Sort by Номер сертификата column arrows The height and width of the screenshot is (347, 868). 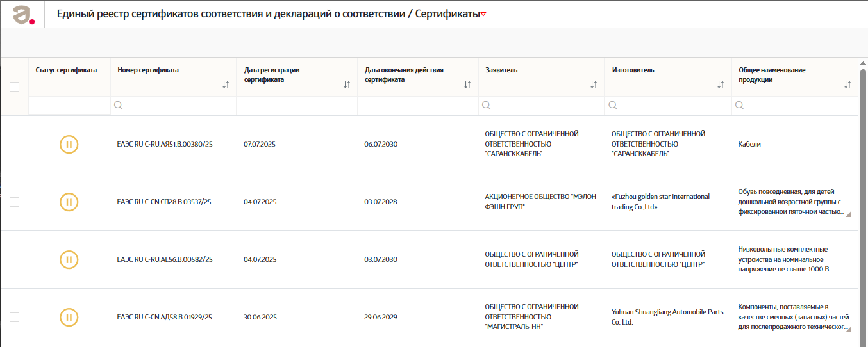coord(226,85)
